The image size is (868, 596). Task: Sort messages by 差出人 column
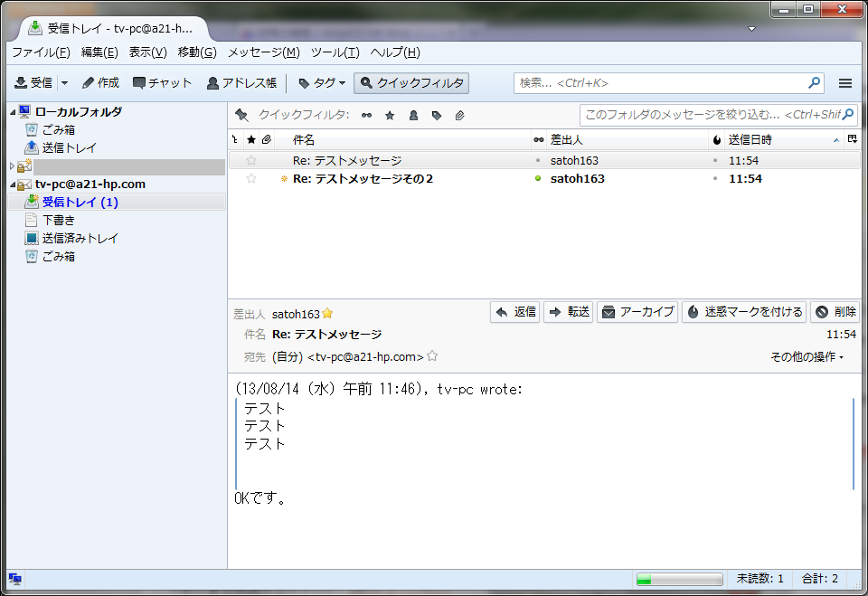(x=627, y=140)
